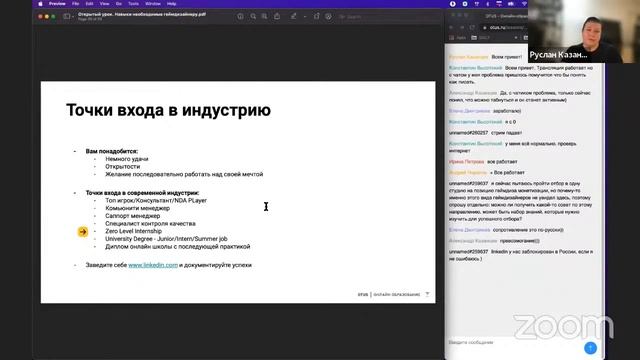Select the line 'Открытости'
640x360 pixels.
coord(122,167)
